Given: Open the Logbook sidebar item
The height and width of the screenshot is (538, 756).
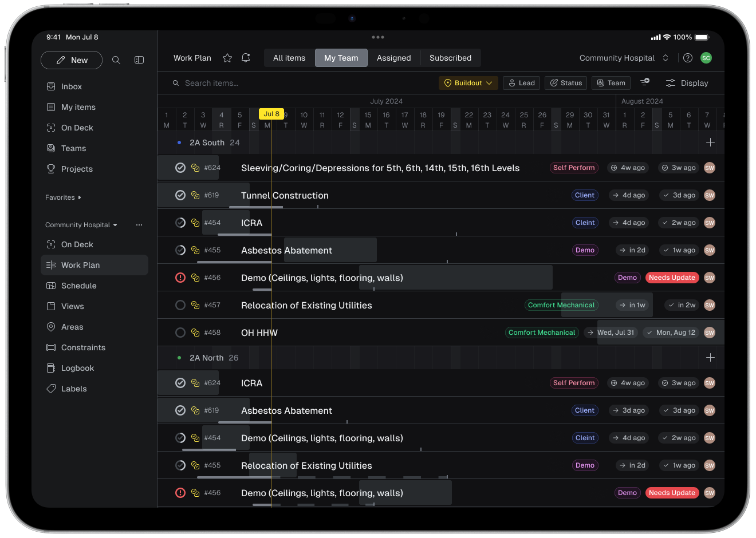Looking at the screenshot, I should 77,368.
